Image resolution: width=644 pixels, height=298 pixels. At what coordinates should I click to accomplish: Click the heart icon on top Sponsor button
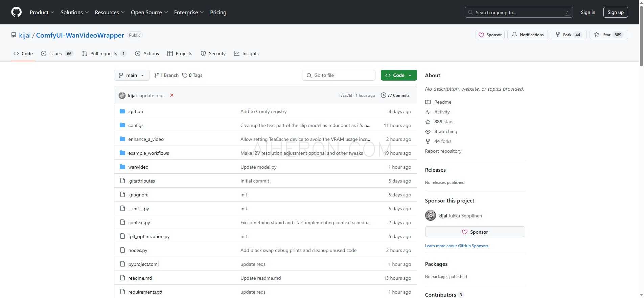(x=481, y=35)
